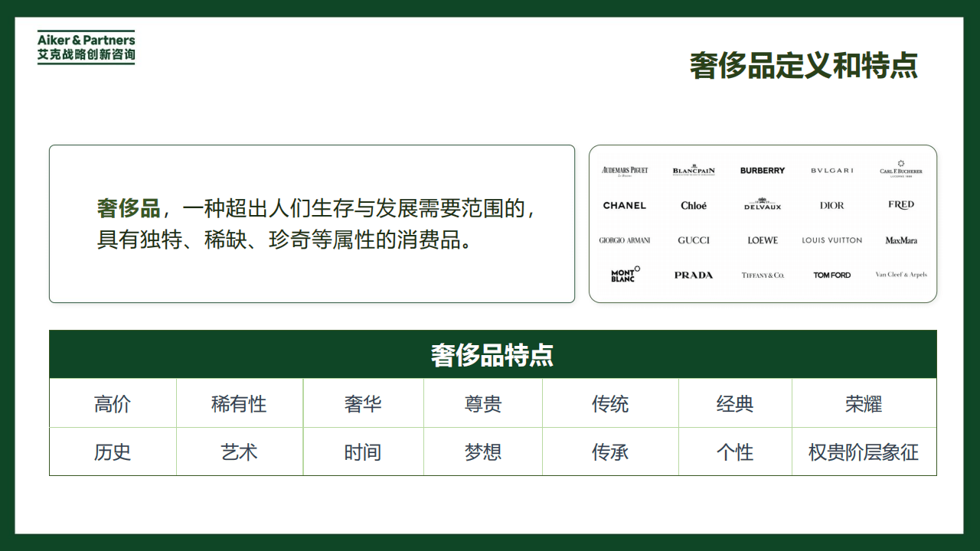
Task: Click the table cell 荣耀
Action: [x=864, y=404]
